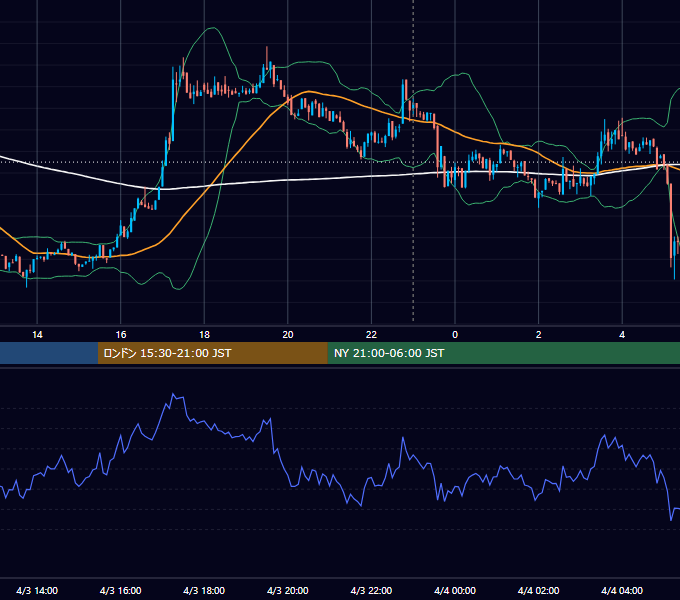Click the oscillator spike near 22:45

pyautogui.click(x=403, y=438)
